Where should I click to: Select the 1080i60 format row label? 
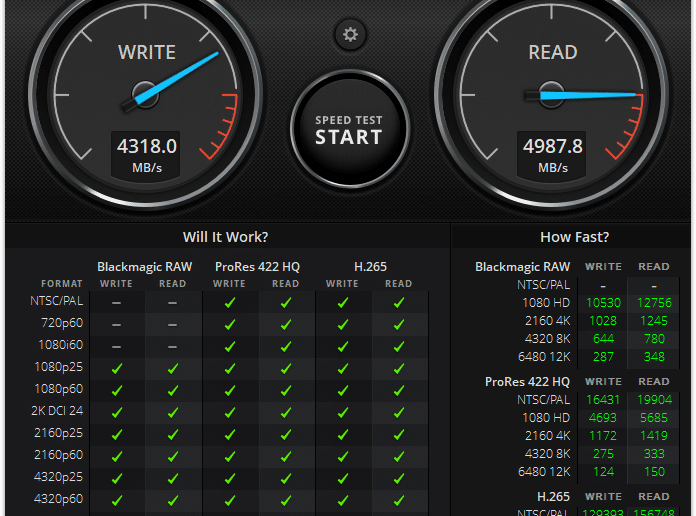(x=60, y=345)
